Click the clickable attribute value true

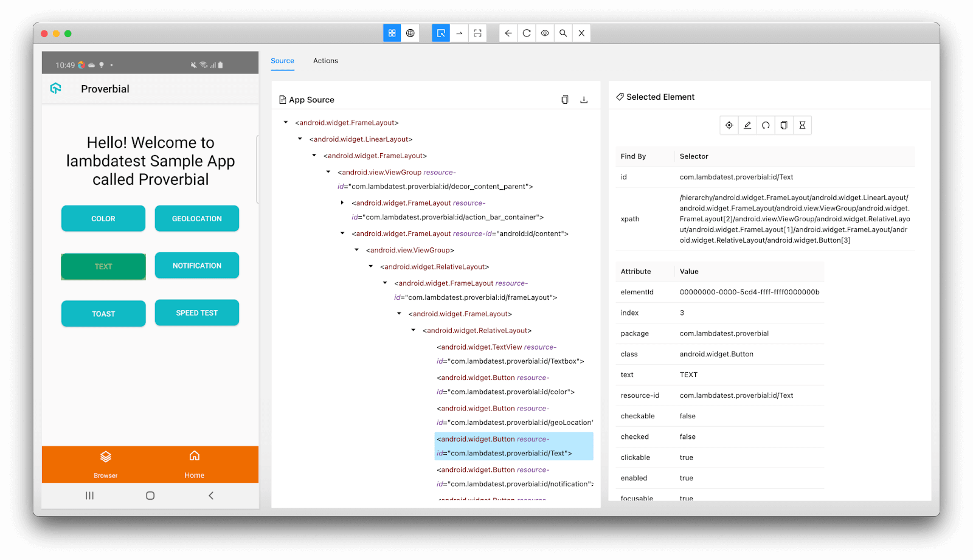point(687,457)
